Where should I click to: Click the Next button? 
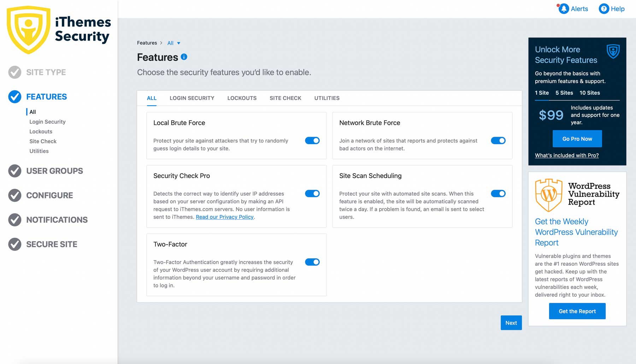tap(511, 323)
